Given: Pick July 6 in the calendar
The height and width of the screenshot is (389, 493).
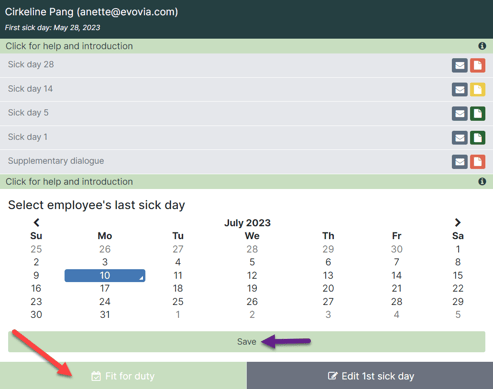Looking at the screenshot, I should (328, 262).
